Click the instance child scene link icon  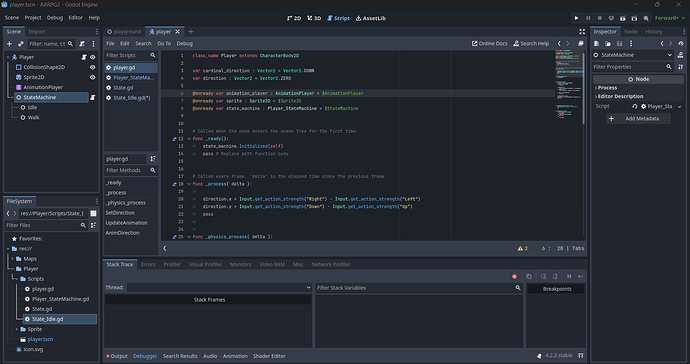point(21,44)
